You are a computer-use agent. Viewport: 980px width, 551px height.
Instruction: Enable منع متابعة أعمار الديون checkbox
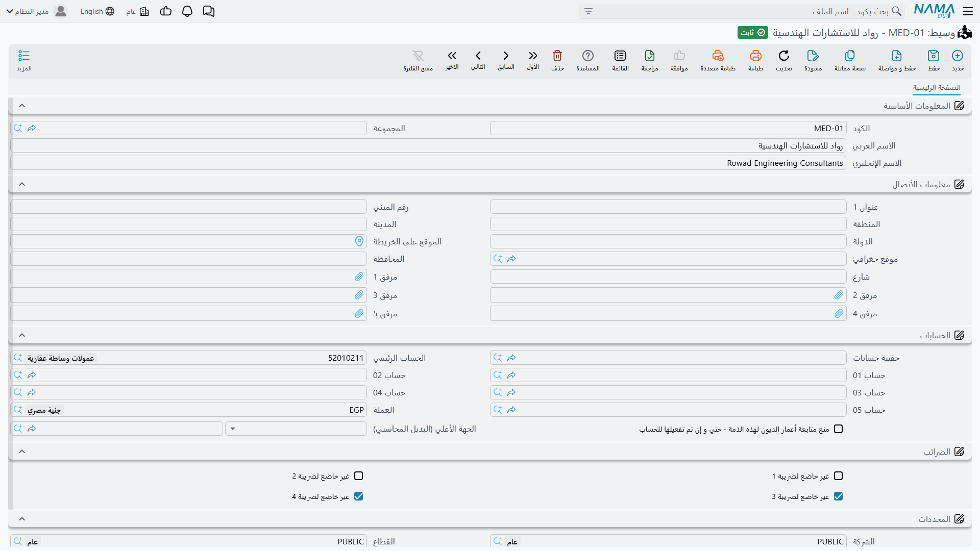pos(838,429)
